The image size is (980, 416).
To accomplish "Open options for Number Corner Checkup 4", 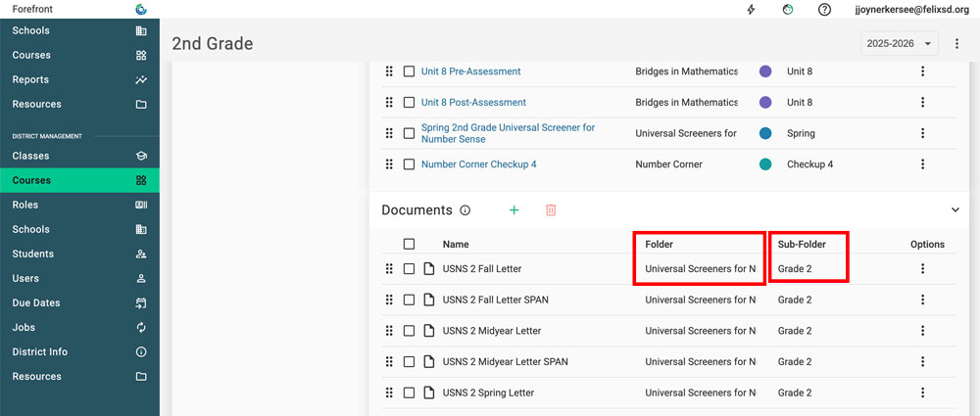I will 921,164.
